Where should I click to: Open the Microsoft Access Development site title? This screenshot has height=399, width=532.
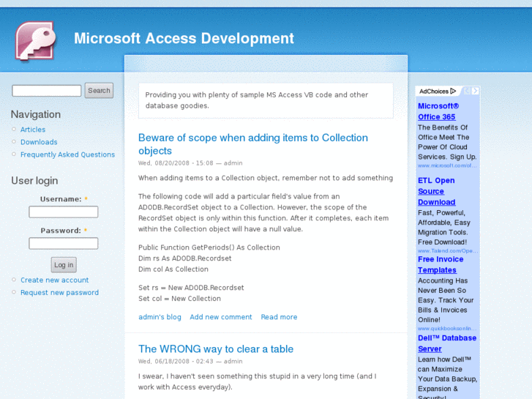coord(184,38)
